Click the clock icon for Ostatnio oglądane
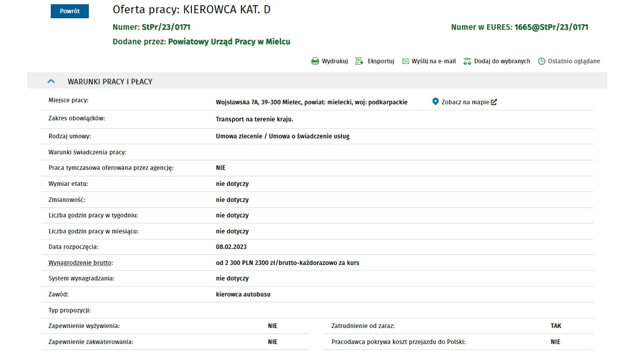Image resolution: width=638 pixels, height=364 pixels. coord(541,61)
